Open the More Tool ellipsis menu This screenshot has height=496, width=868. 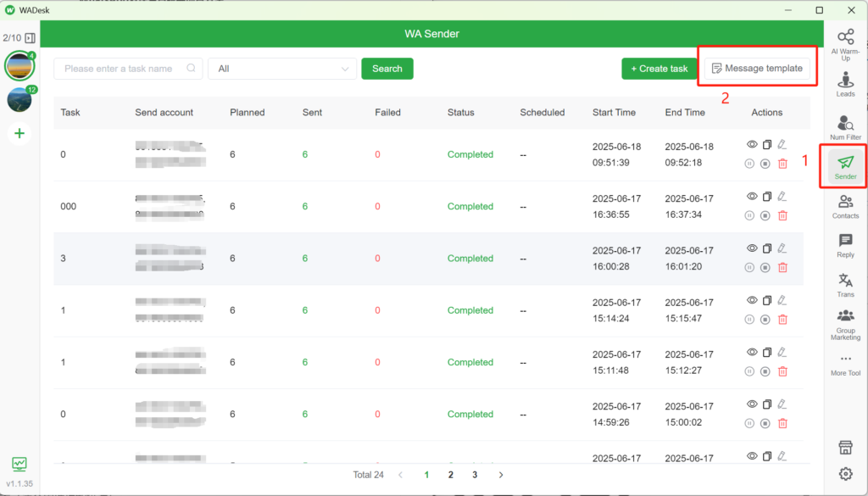845,365
